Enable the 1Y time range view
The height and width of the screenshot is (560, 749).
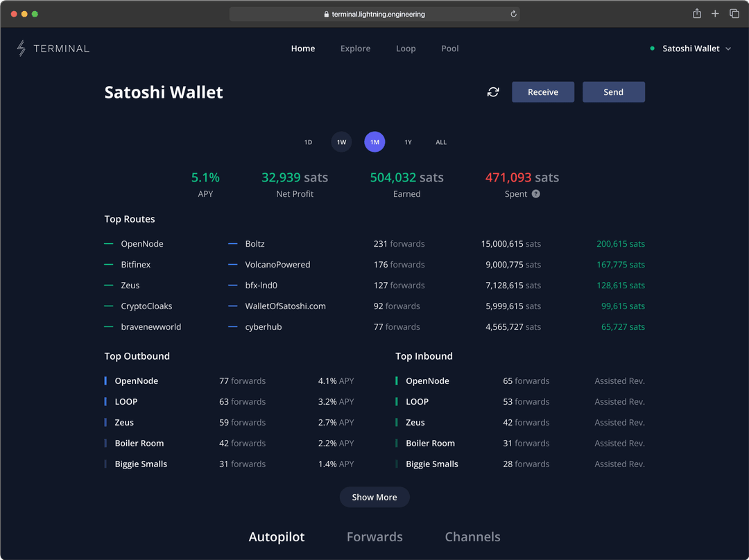408,141
